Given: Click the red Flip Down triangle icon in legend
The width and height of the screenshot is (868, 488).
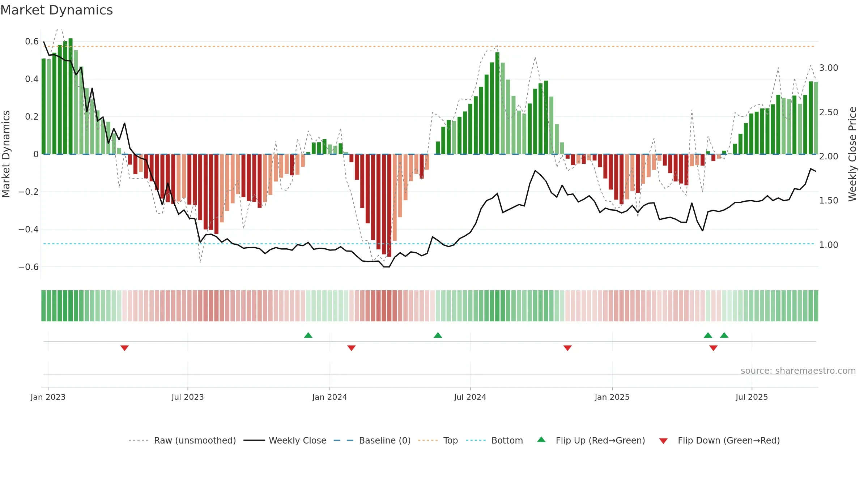Looking at the screenshot, I should (663, 441).
